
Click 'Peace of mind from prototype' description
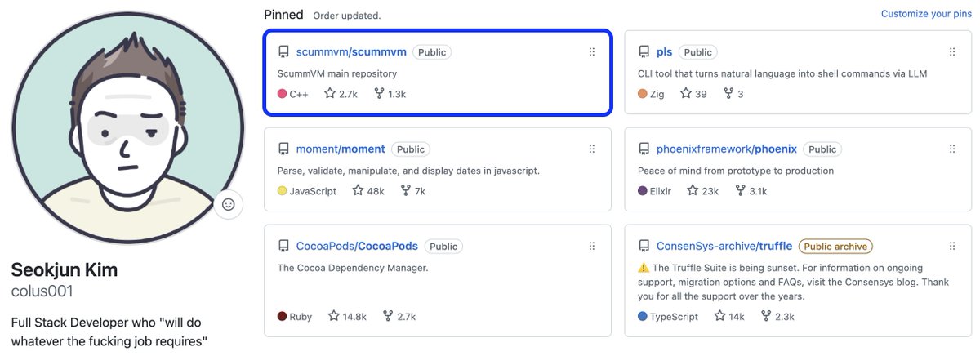pyautogui.click(x=736, y=171)
